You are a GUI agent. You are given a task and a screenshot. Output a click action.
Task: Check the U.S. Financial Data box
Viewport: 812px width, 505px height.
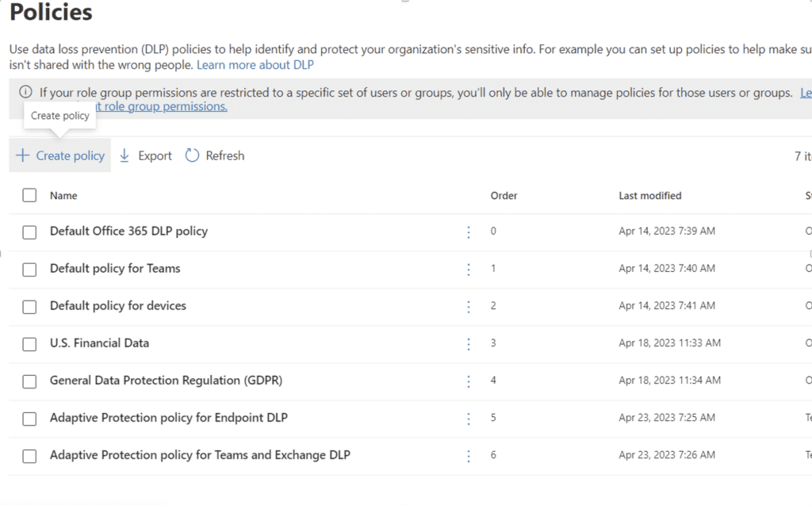(x=29, y=344)
